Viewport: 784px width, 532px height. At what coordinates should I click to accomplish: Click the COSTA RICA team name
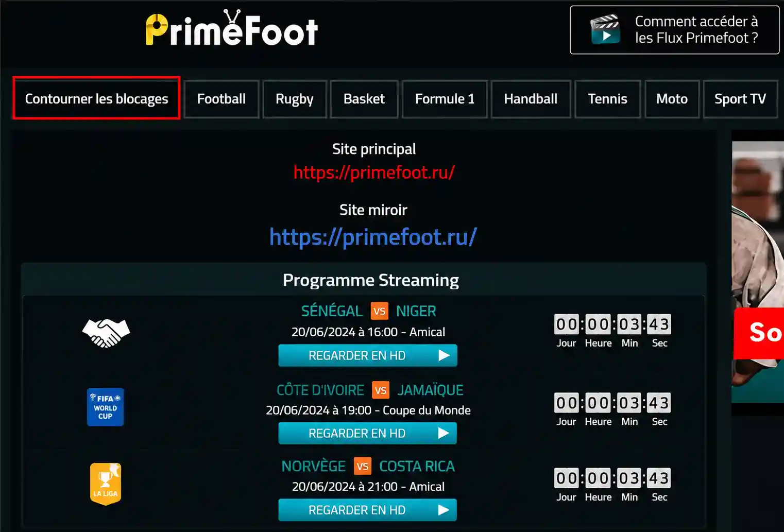417,466
